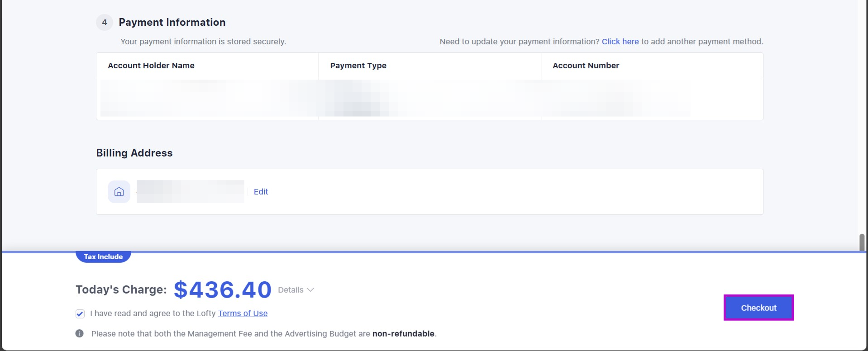868x351 pixels.
Task: Click the Details label next to $436.40
Action: coord(291,290)
